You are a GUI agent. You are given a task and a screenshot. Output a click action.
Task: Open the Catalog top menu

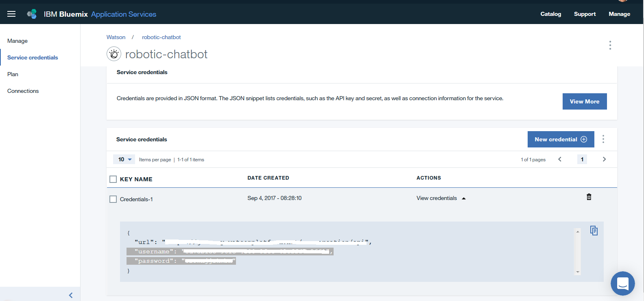coord(550,14)
